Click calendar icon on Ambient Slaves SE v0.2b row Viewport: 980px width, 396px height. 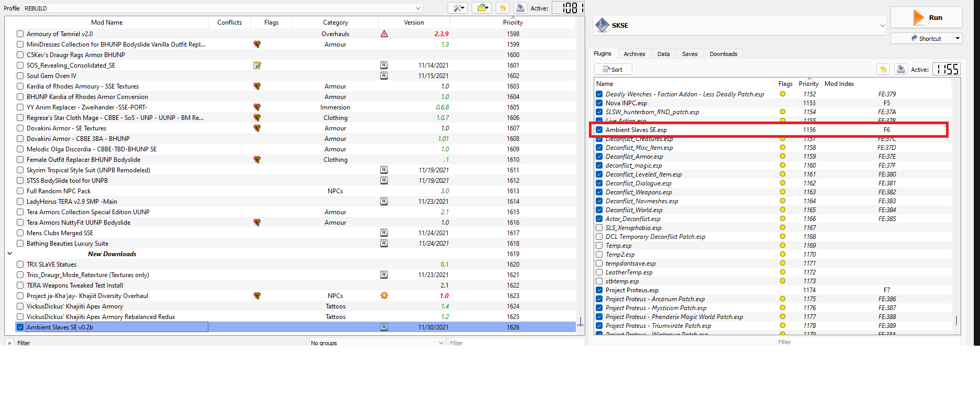(384, 327)
